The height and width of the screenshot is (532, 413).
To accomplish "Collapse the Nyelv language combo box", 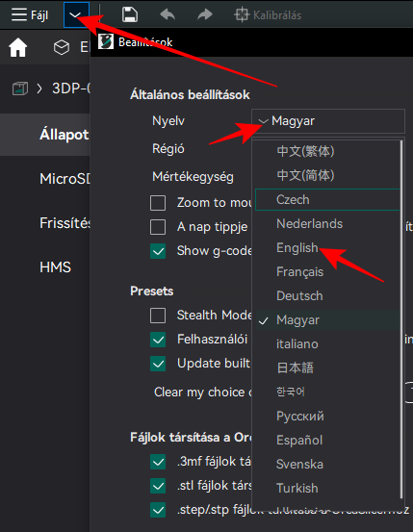I will point(328,121).
